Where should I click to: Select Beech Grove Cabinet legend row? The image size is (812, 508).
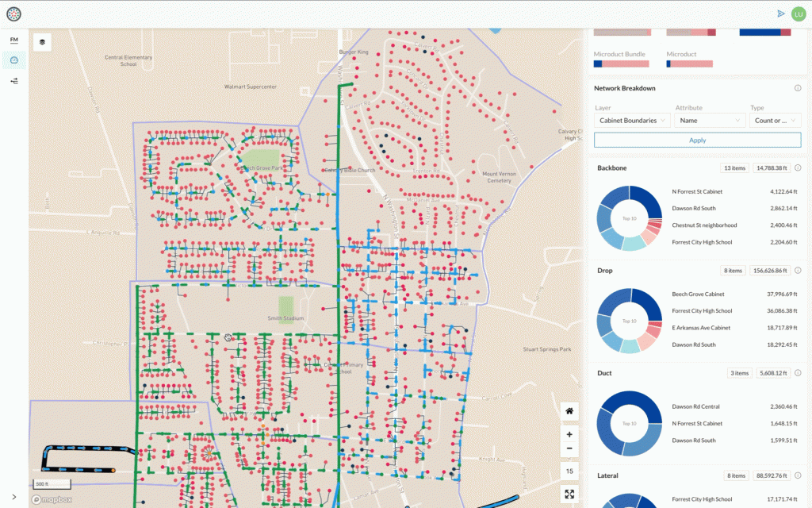click(x=734, y=294)
